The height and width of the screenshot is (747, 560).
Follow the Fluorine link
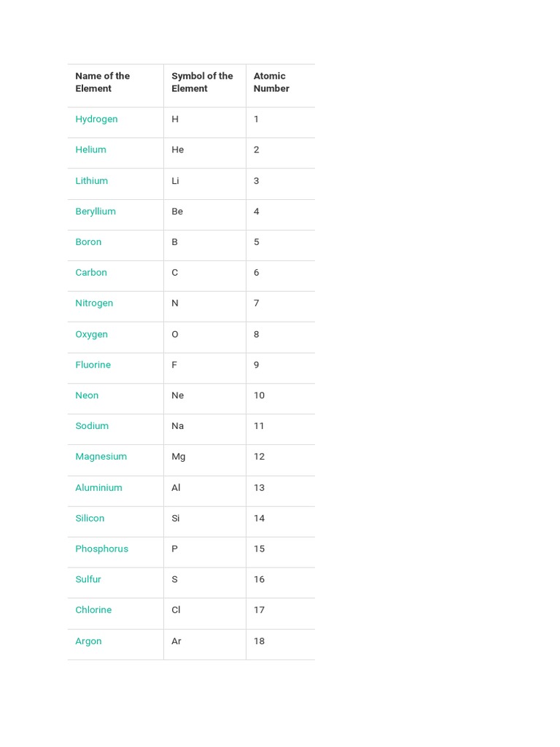(93, 365)
